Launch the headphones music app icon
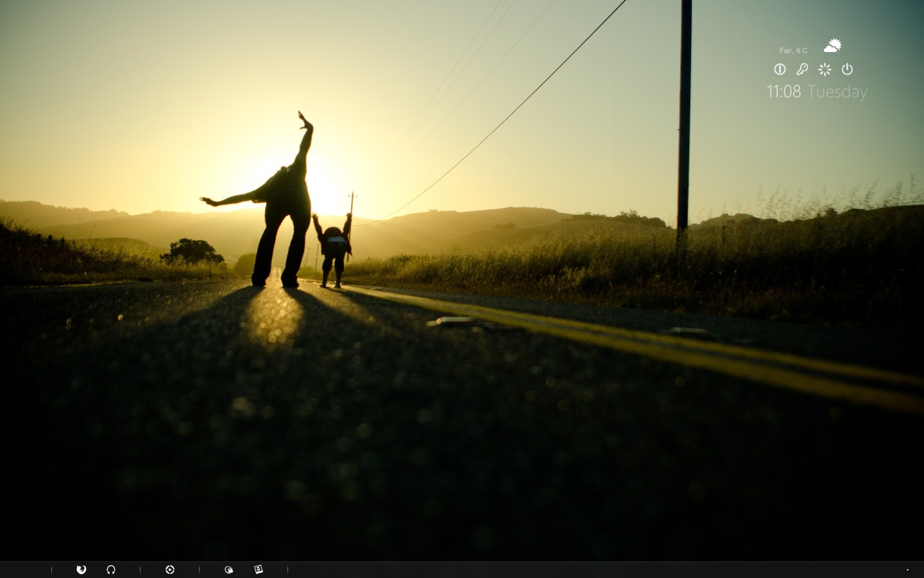The height and width of the screenshot is (578, 924). coord(111,569)
